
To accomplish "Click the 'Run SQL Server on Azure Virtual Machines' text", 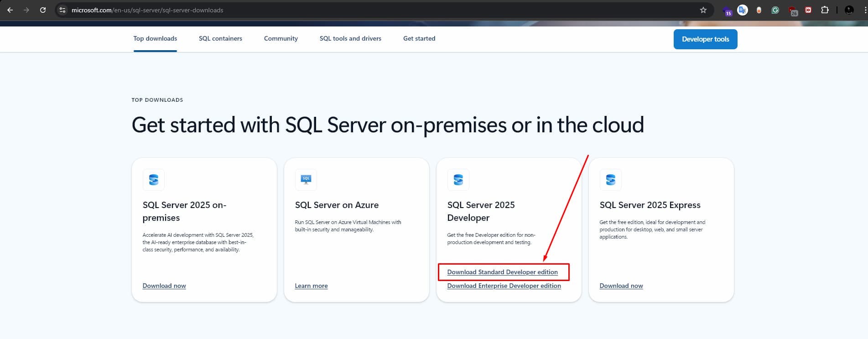I will click(x=348, y=226).
